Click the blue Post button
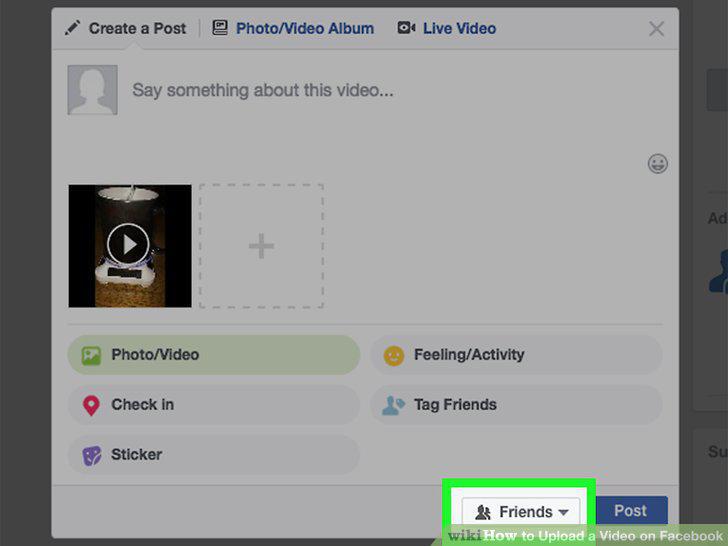Screen dimensions: 728x546 coord(630,511)
